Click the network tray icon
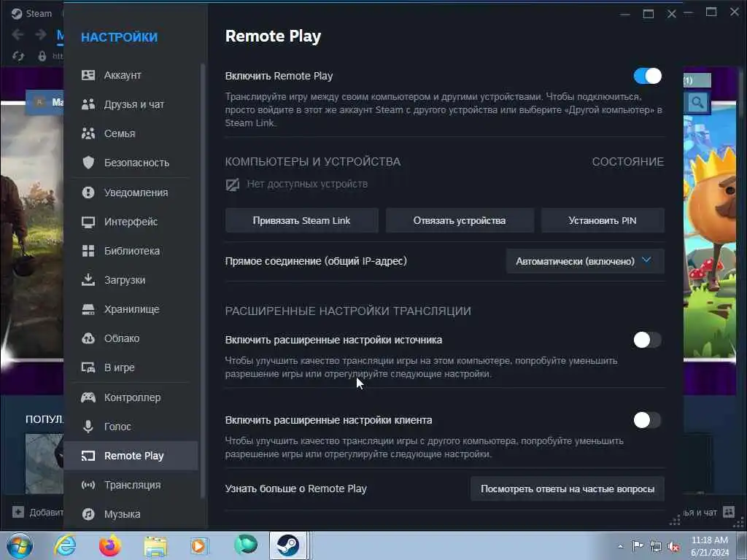This screenshot has height=560, width=747. 656,547
